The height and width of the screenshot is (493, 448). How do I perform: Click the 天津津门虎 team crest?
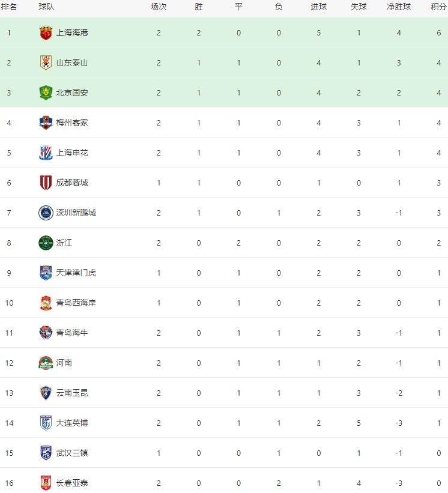tap(46, 273)
